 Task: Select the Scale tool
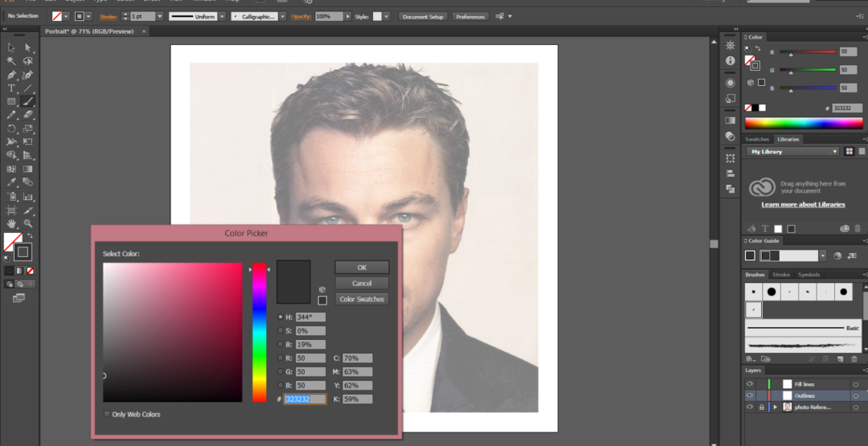coord(27,129)
